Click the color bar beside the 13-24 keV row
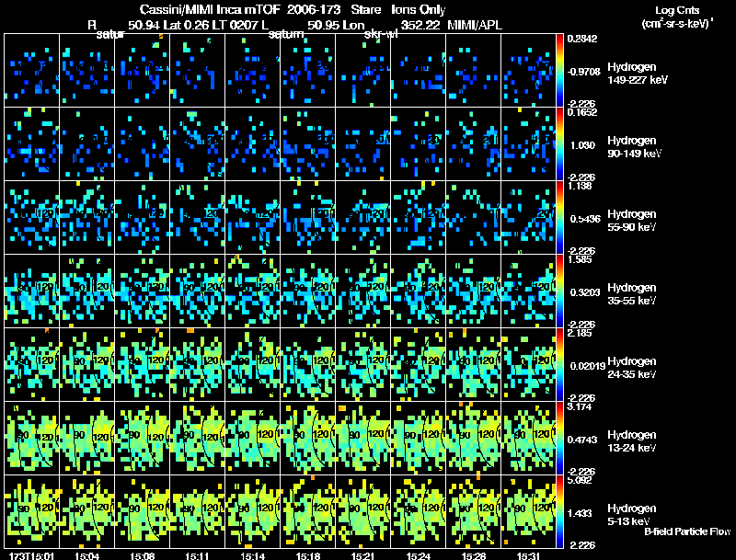The height and width of the screenshot is (560, 736). (x=559, y=439)
